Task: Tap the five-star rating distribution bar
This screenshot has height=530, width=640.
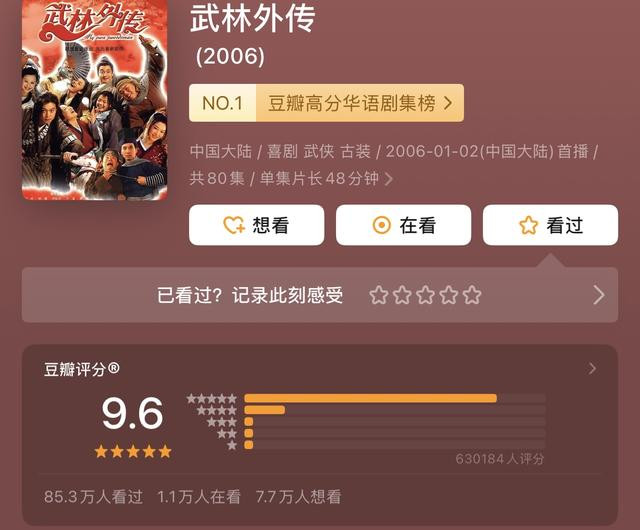Action: click(395, 398)
